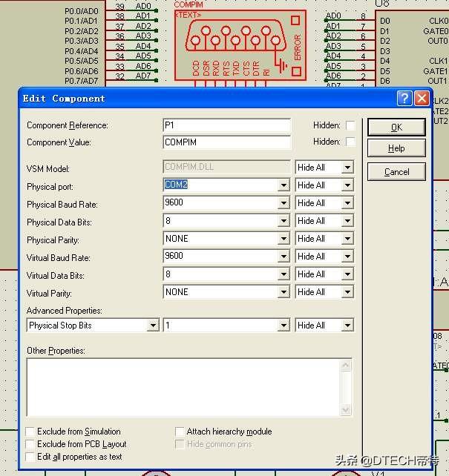Click the P0.0/AD0 pin label
449x476 pixels.
pyautogui.click(x=82, y=11)
